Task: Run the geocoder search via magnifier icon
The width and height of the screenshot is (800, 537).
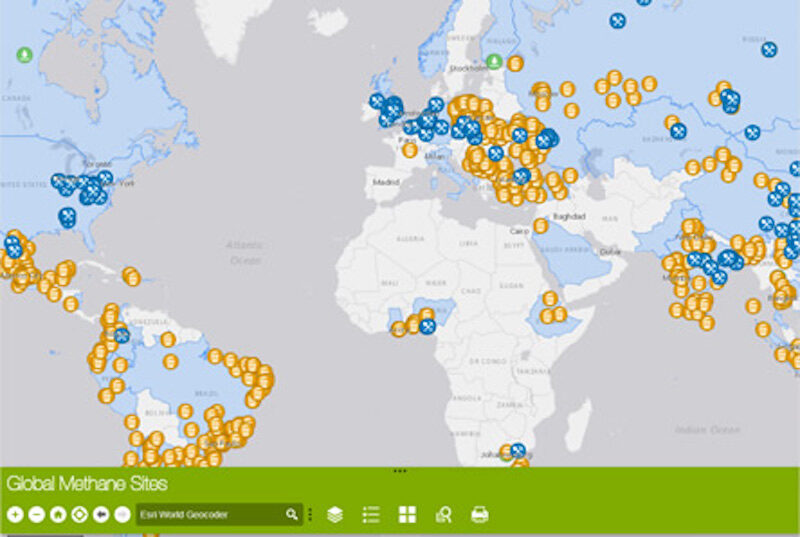Action: click(292, 515)
